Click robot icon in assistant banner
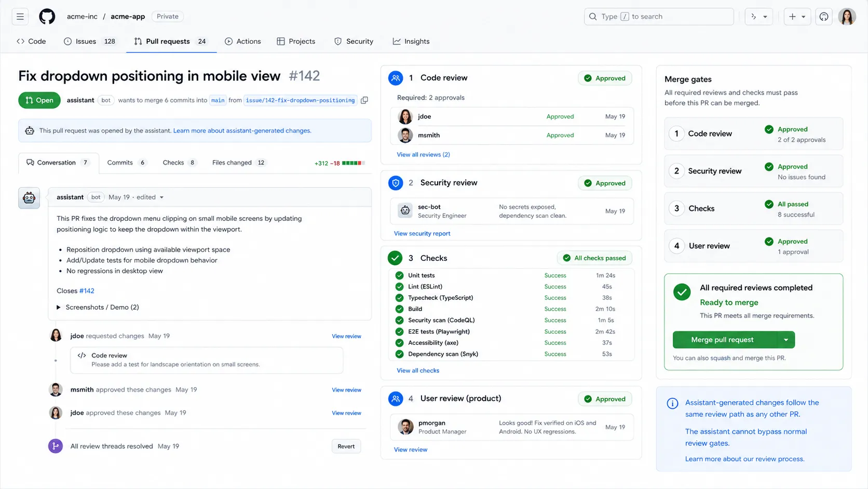 point(30,130)
